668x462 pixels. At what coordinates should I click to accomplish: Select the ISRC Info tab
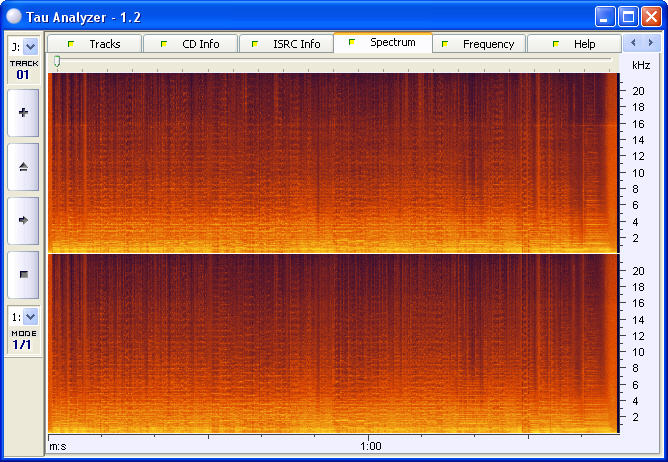(x=286, y=44)
